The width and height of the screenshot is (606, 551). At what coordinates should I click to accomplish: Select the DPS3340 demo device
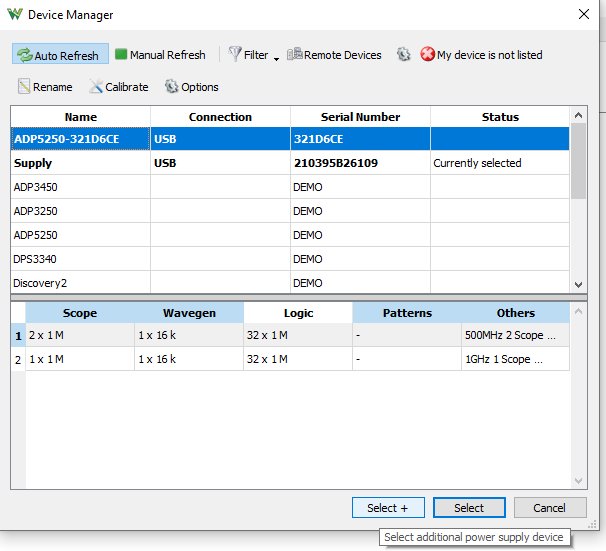point(290,259)
